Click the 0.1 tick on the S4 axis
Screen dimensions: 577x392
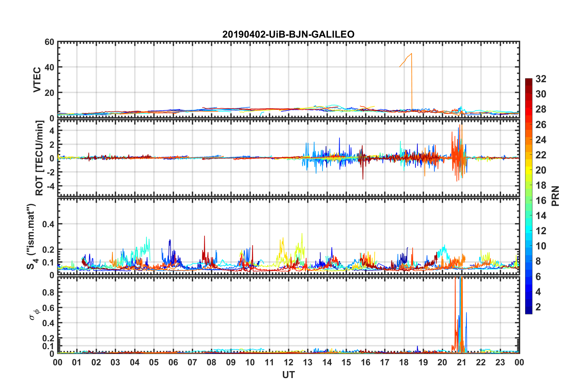[49, 262]
